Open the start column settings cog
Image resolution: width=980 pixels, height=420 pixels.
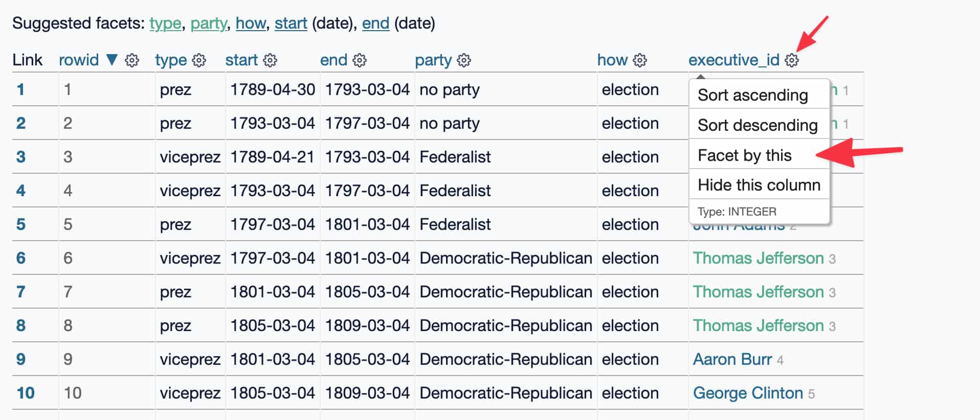(270, 60)
